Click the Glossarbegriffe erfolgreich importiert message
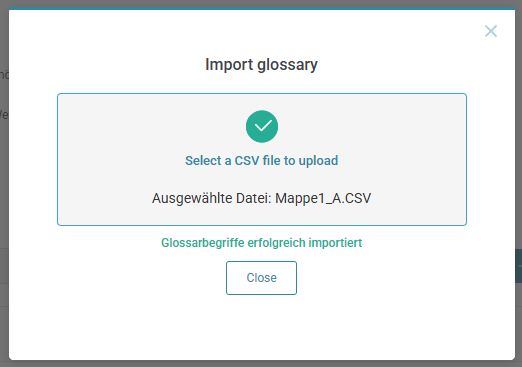Screen dimensions: 522x367 tap(262, 243)
